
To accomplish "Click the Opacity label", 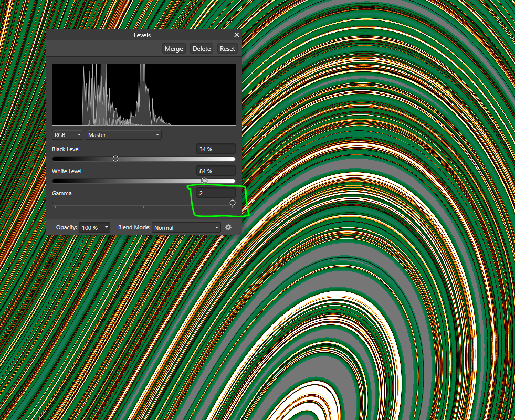I will 67,227.
